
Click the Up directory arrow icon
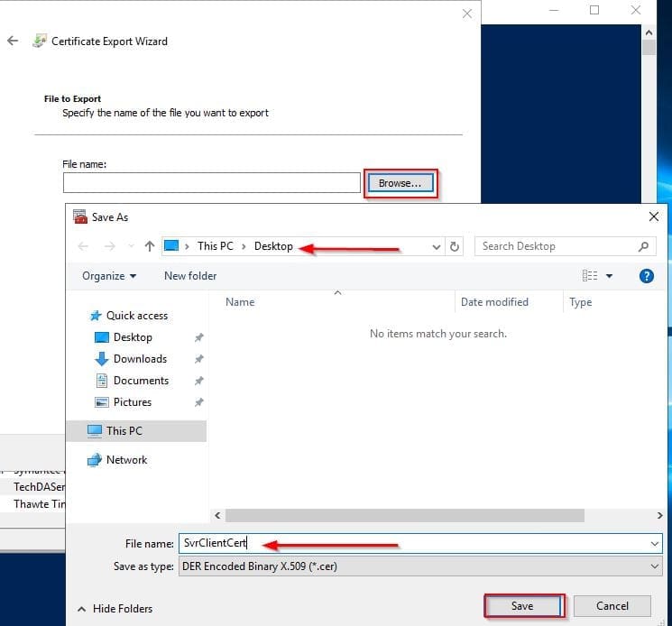(150, 246)
